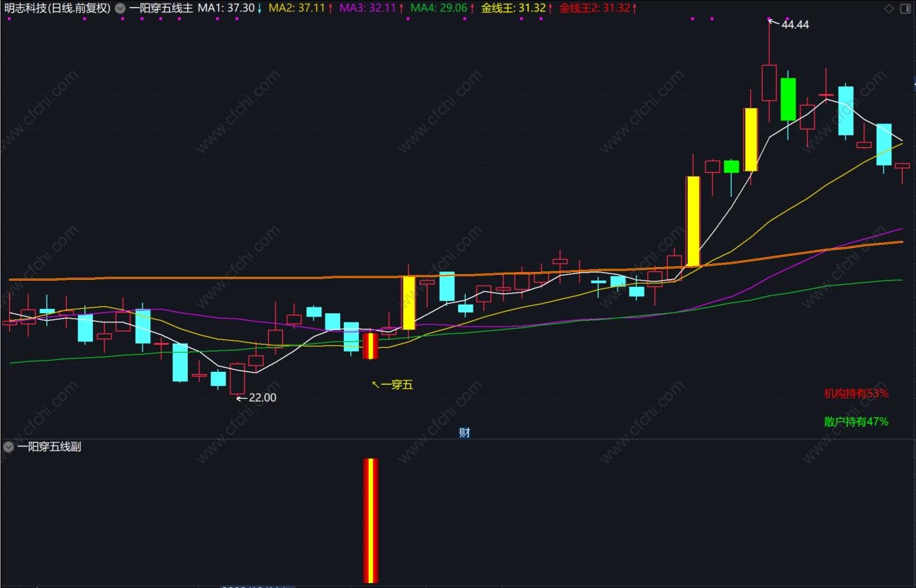Viewport: 916px width, 588px height.
Task: Select the green candlestick near the 44.44 peak
Action: 788,99
